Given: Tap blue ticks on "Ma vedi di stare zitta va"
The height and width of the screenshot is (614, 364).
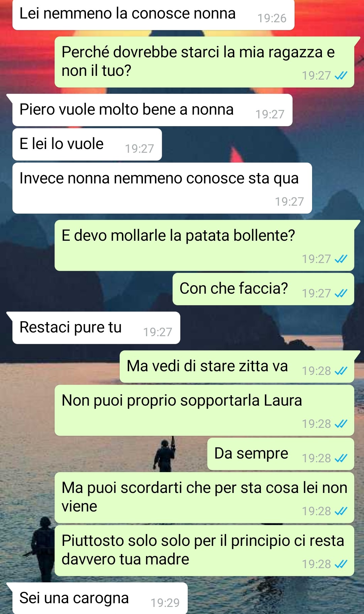Looking at the screenshot, I should 341,371.
